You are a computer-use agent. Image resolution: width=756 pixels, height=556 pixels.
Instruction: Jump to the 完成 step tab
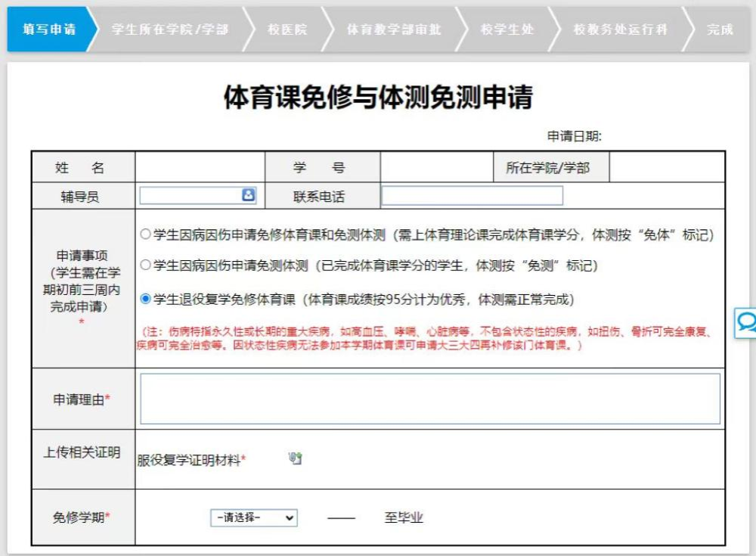(x=720, y=30)
